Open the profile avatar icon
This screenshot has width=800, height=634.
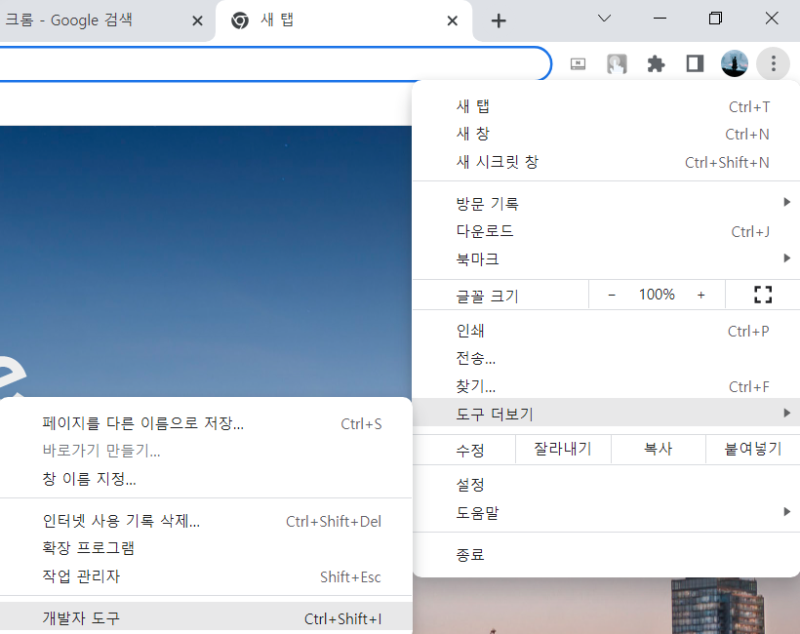tap(734, 64)
